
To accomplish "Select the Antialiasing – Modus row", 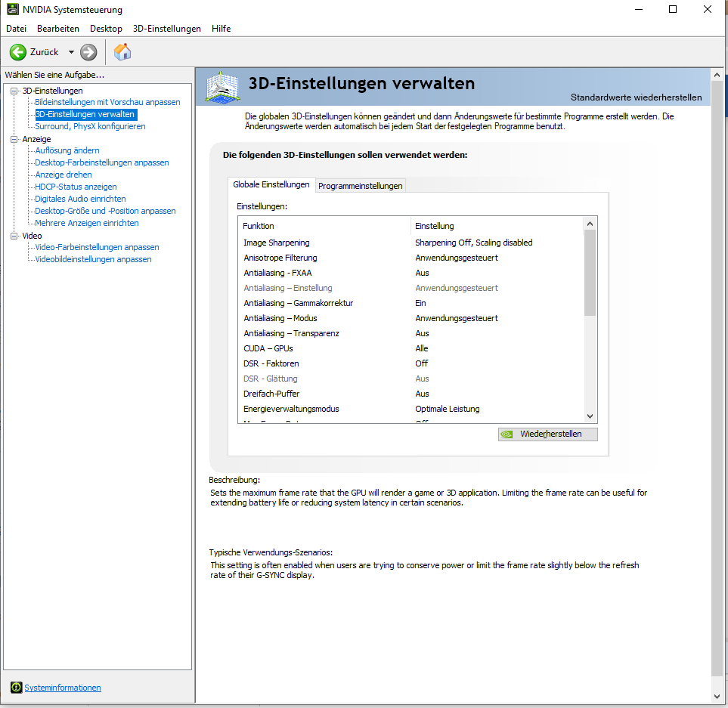I will [x=412, y=318].
